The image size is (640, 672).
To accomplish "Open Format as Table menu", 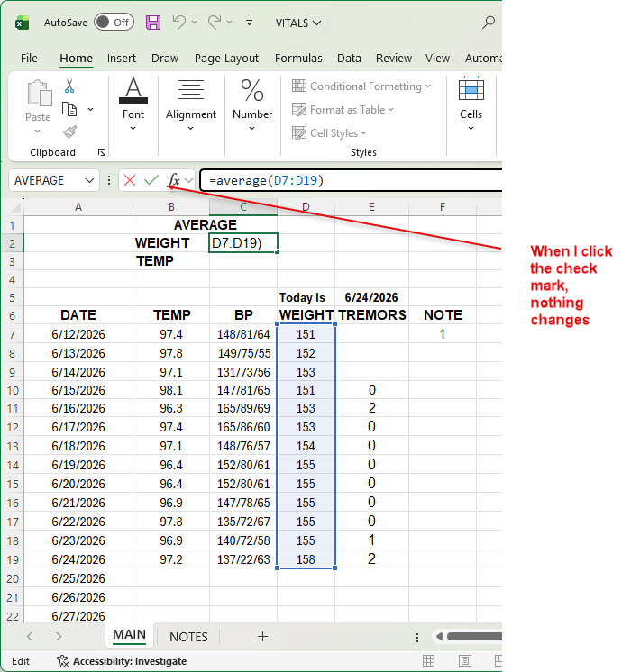I will (x=343, y=110).
